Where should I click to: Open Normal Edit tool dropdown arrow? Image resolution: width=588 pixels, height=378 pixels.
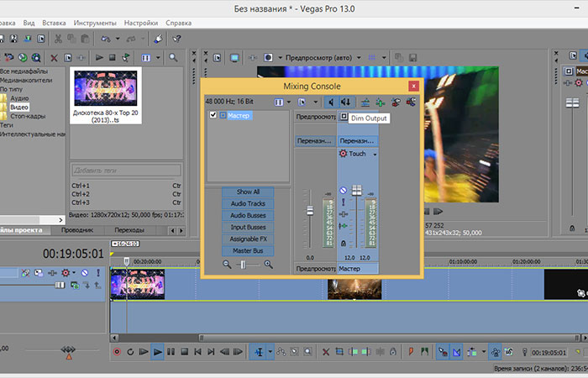coord(270,352)
